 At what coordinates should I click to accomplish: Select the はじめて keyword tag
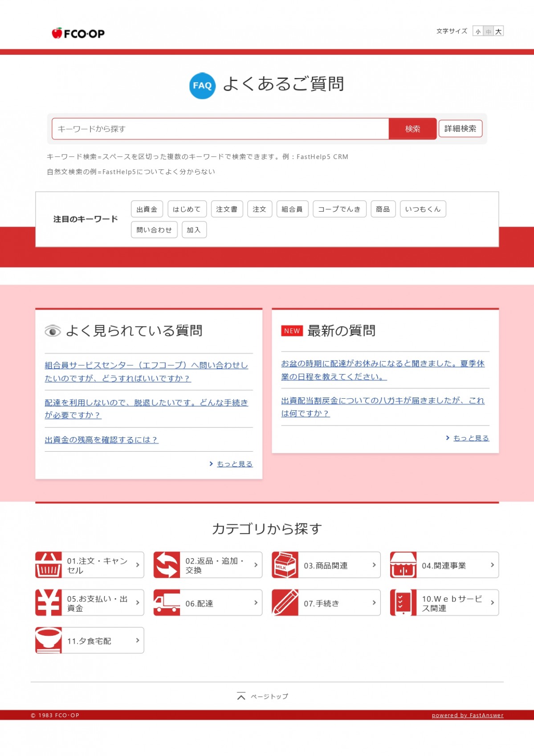[187, 209]
